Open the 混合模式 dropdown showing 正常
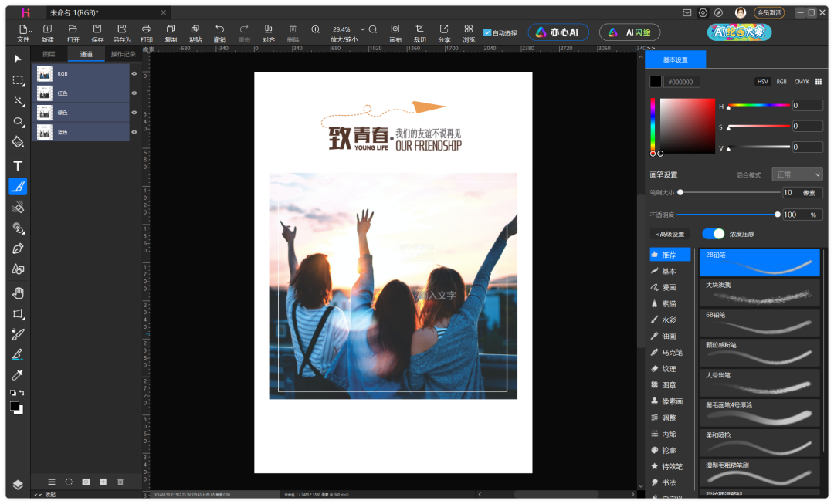The height and width of the screenshot is (504, 834). tap(798, 175)
